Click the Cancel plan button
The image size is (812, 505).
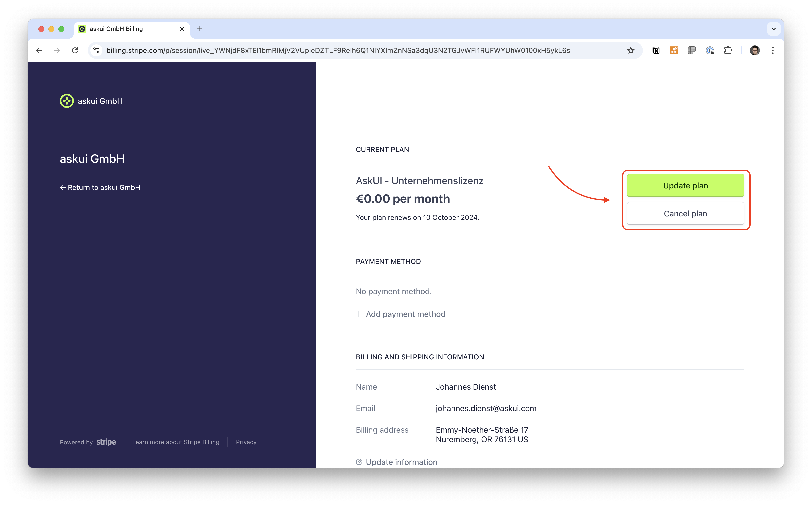[685, 214]
